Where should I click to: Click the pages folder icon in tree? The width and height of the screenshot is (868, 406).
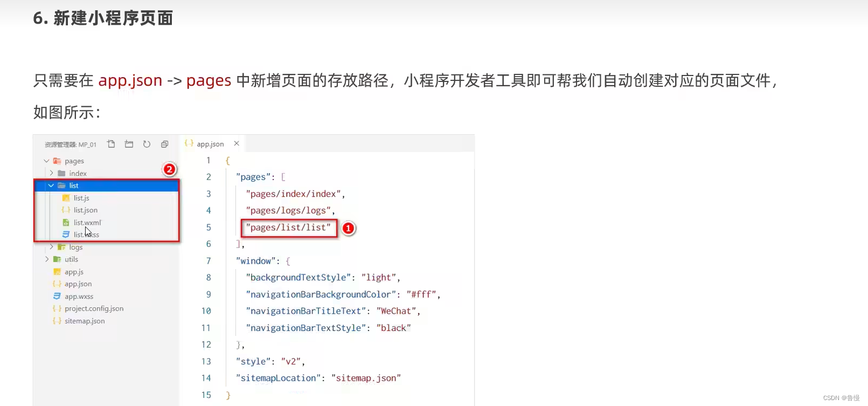pos(57,161)
